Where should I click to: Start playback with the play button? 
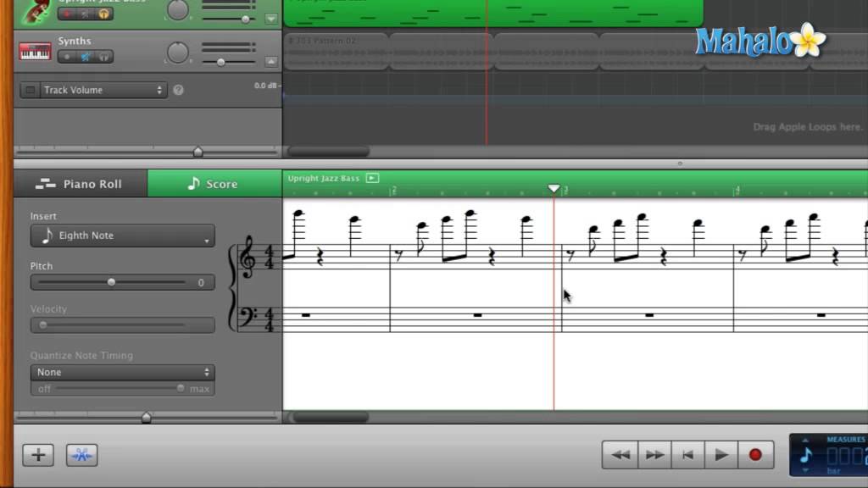721,455
